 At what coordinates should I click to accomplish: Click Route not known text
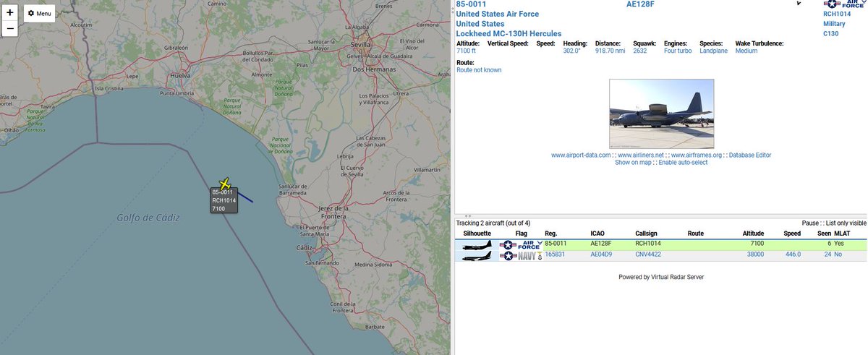(x=479, y=70)
